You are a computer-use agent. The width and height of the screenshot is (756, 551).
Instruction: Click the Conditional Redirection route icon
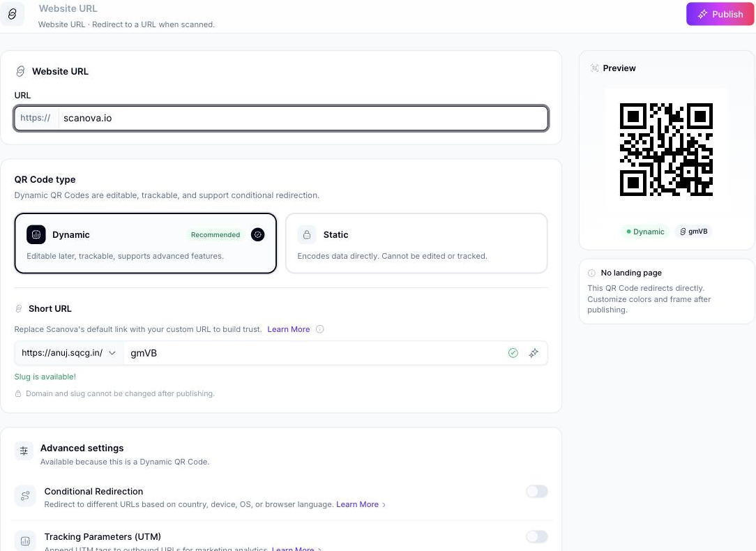[x=25, y=496]
